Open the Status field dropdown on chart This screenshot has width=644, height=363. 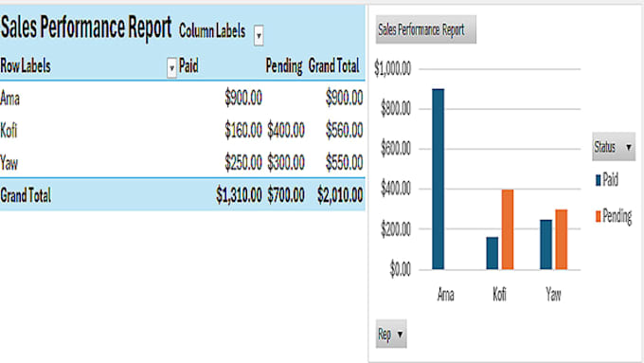click(x=614, y=147)
